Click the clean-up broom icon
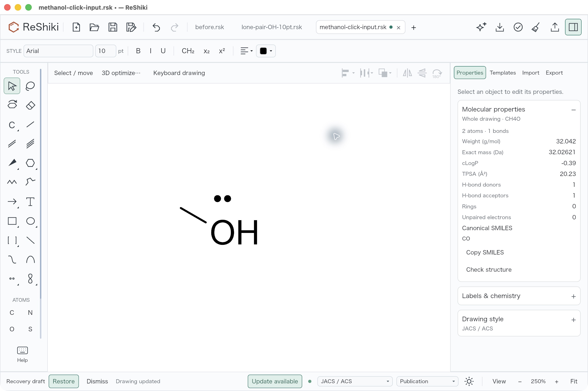This screenshot has height=391, width=588. (536, 27)
